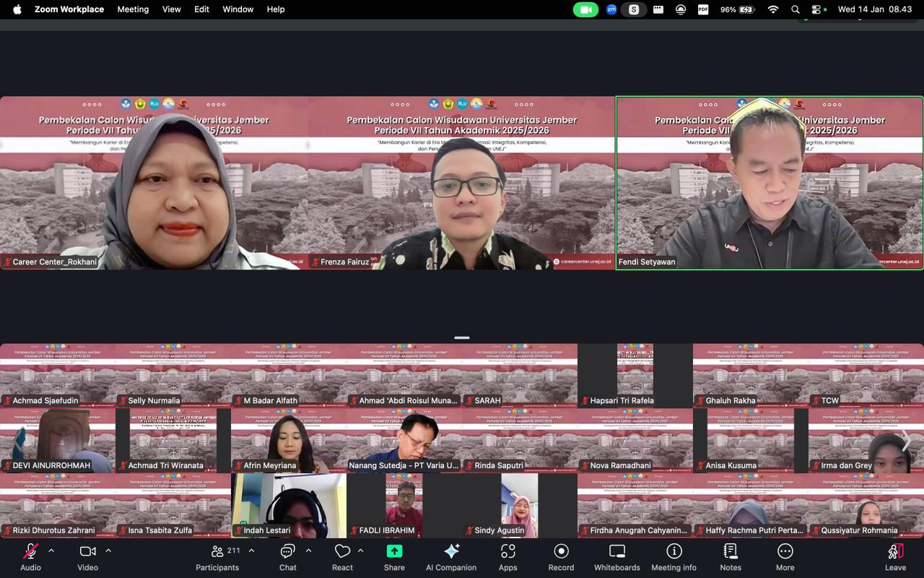This screenshot has width=924, height=578.
Task: Start recording with Record button
Action: pos(561,556)
